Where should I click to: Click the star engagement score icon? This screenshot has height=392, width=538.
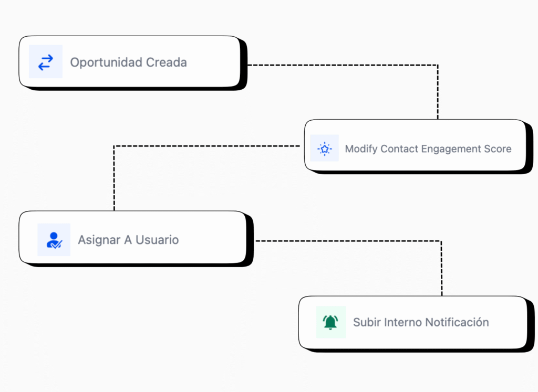pos(324,149)
